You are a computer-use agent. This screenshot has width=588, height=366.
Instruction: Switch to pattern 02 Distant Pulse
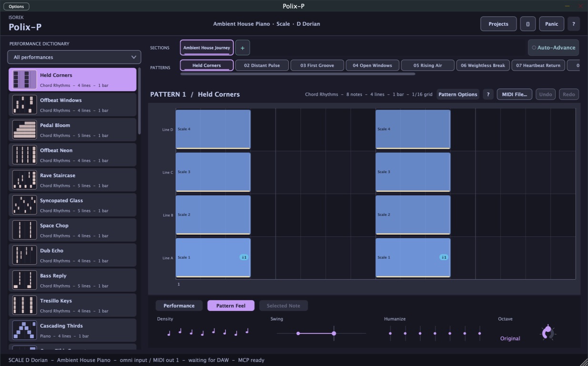[x=262, y=65]
